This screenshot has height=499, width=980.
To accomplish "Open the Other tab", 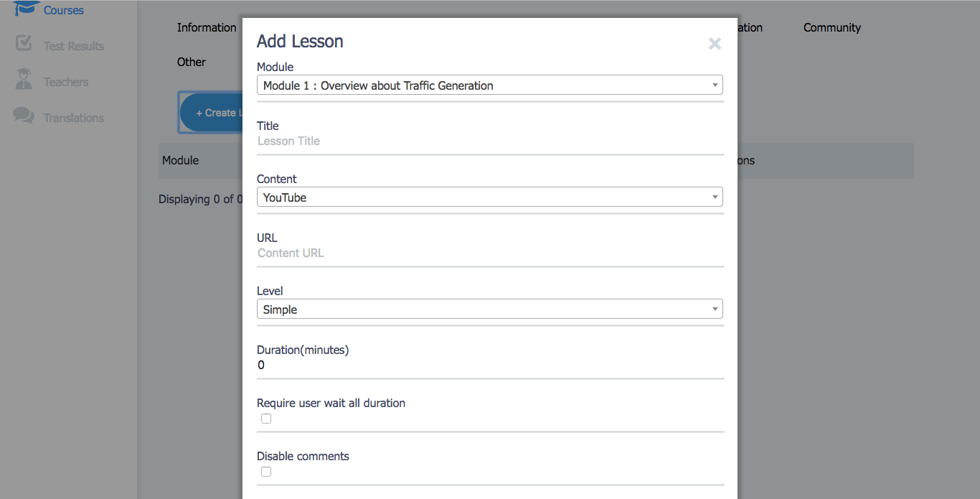I will [192, 62].
